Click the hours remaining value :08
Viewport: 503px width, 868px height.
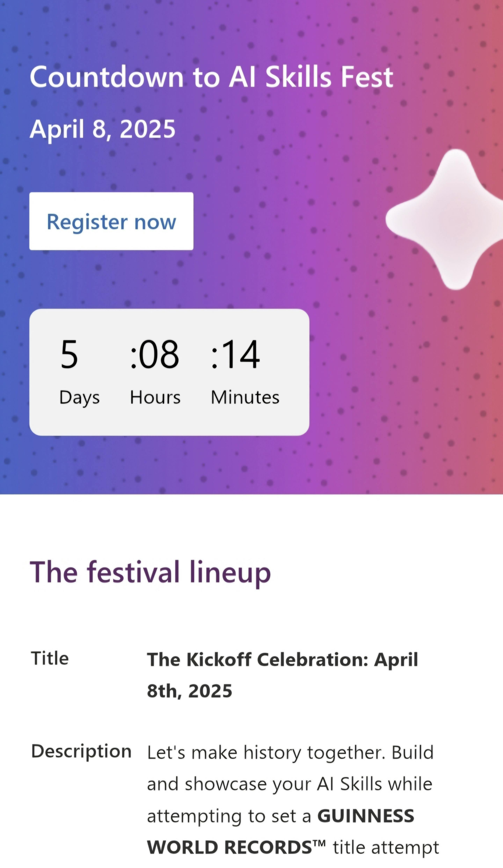coord(155,354)
